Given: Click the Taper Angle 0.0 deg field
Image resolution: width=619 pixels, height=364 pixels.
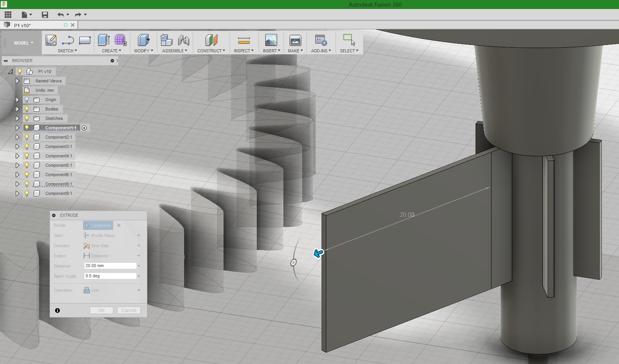Looking at the screenshot, I should (x=110, y=276).
